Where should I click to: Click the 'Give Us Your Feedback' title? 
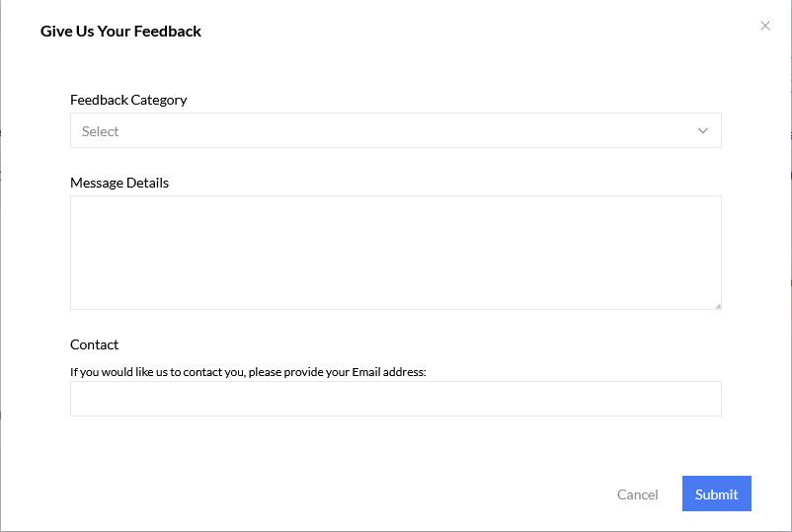click(x=120, y=32)
